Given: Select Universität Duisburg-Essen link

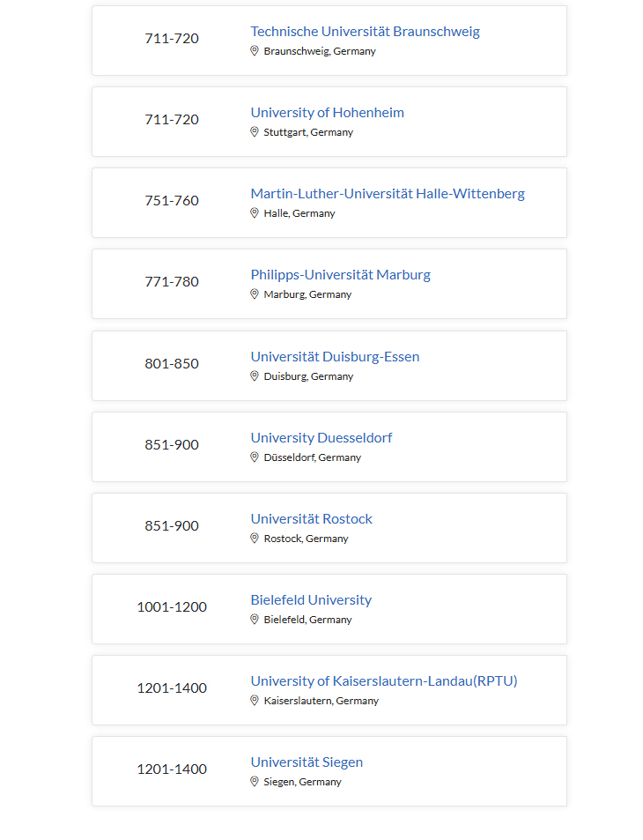Looking at the screenshot, I should (335, 357).
